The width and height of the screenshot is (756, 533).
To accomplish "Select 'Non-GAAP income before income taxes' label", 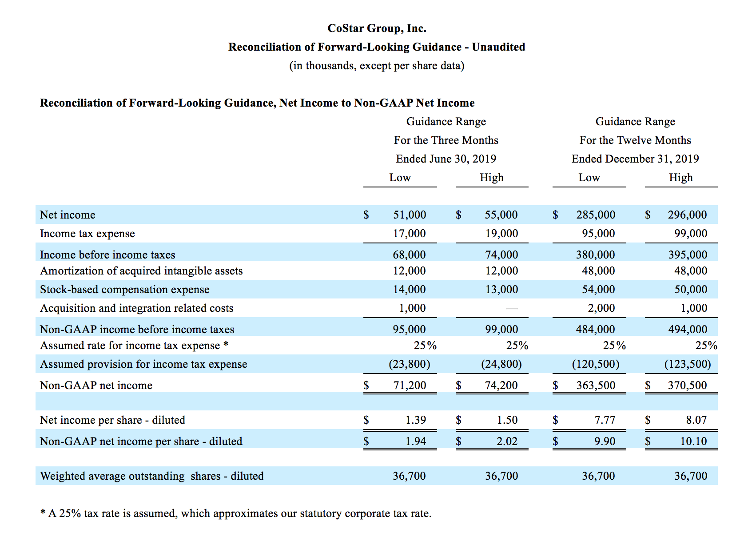I will click(x=137, y=330).
